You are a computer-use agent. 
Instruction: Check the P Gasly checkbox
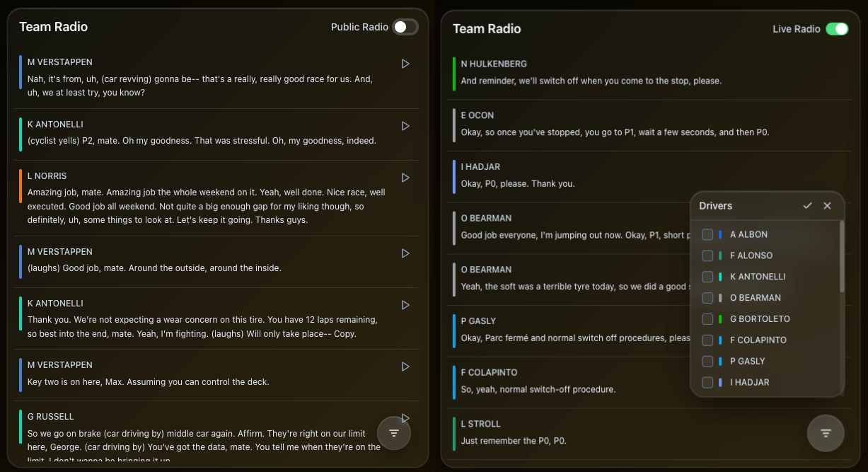click(707, 362)
